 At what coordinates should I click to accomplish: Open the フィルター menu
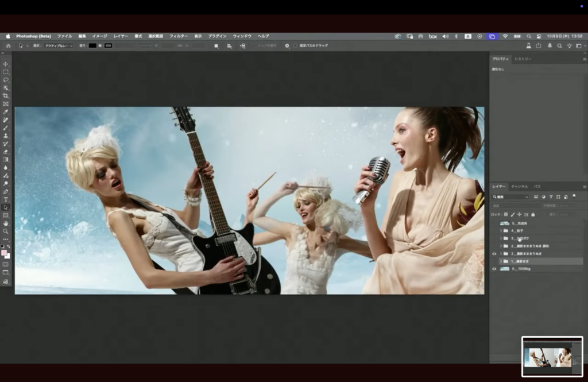pos(179,36)
